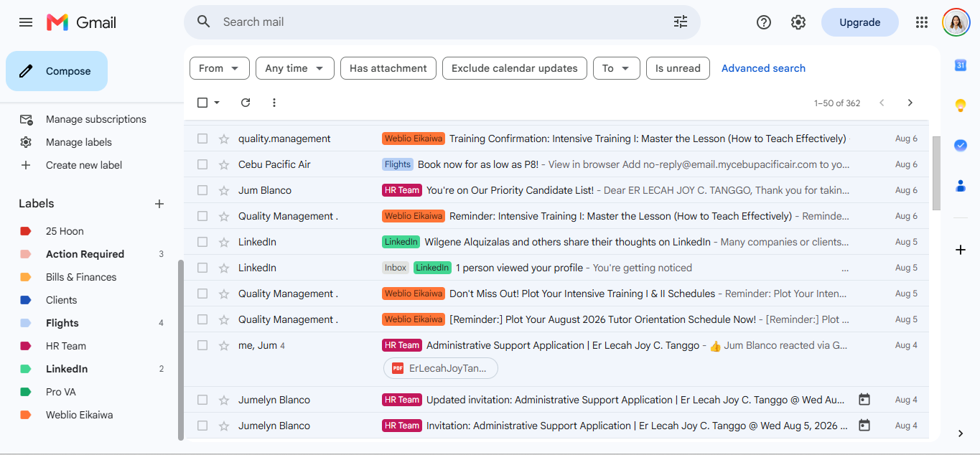Image resolution: width=980 pixels, height=455 pixels.
Task: Tick checkbox for the me, Jum email
Action: [x=202, y=345]
